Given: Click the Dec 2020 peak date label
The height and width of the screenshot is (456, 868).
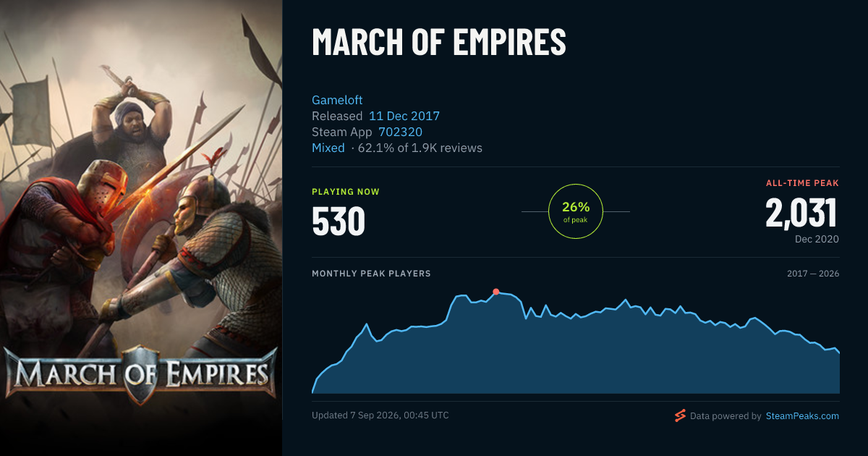Looking at the screenshot, I should pos(817,239).
